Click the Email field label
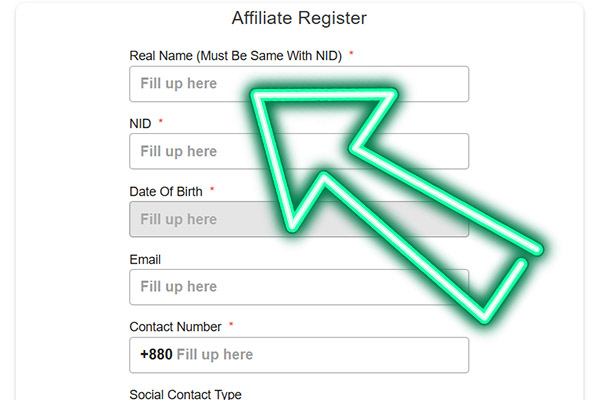The width and height of the screenshot is (600, 400). point(145,259)
